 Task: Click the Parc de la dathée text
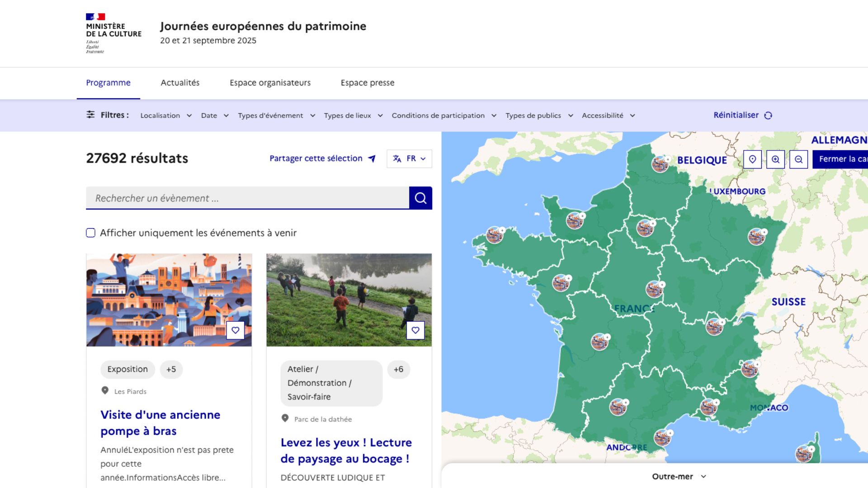pos(323,419)
